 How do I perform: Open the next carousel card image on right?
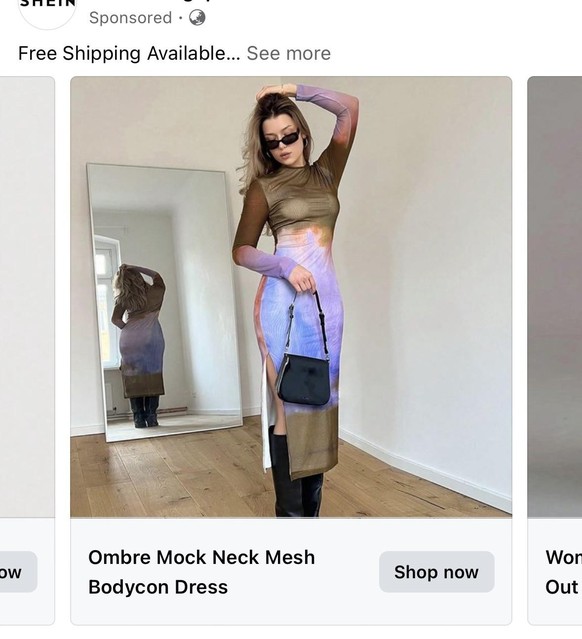(555, 297)
